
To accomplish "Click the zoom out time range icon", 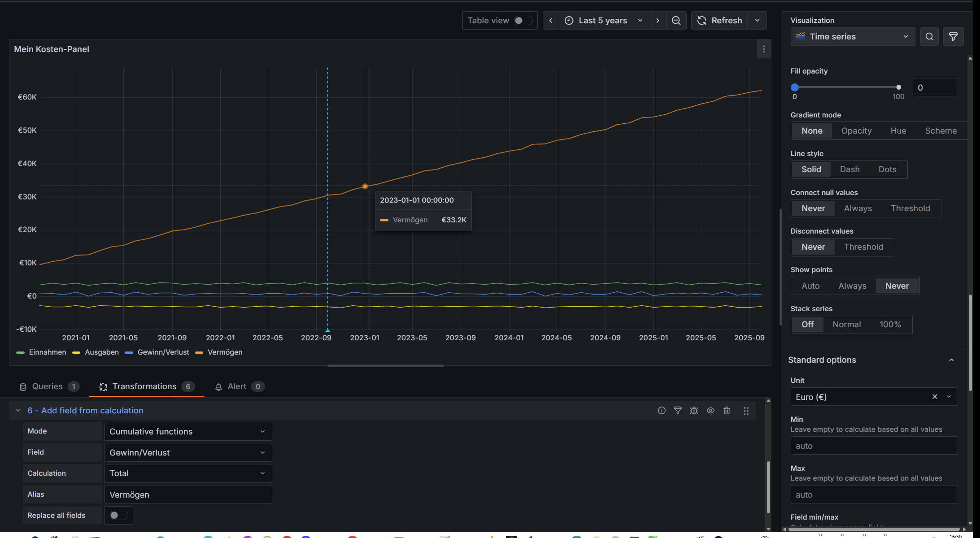I will click(x=676, y=21).
